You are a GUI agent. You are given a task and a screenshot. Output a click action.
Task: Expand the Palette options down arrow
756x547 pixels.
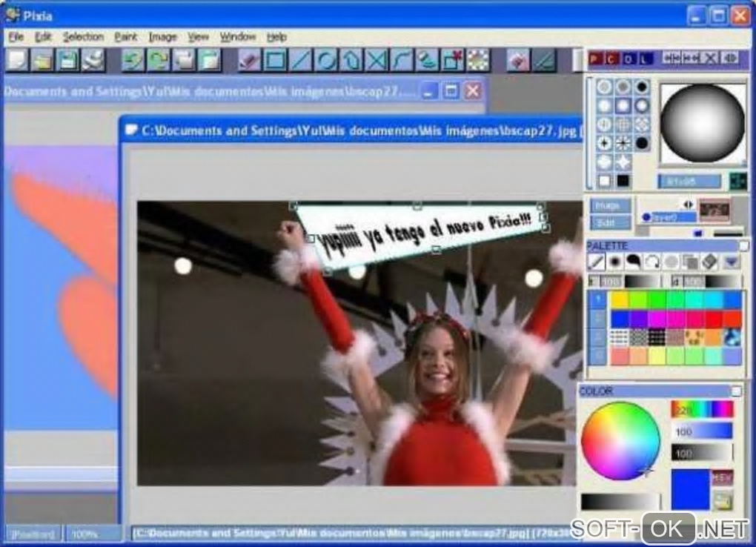[x=731, y=262]
